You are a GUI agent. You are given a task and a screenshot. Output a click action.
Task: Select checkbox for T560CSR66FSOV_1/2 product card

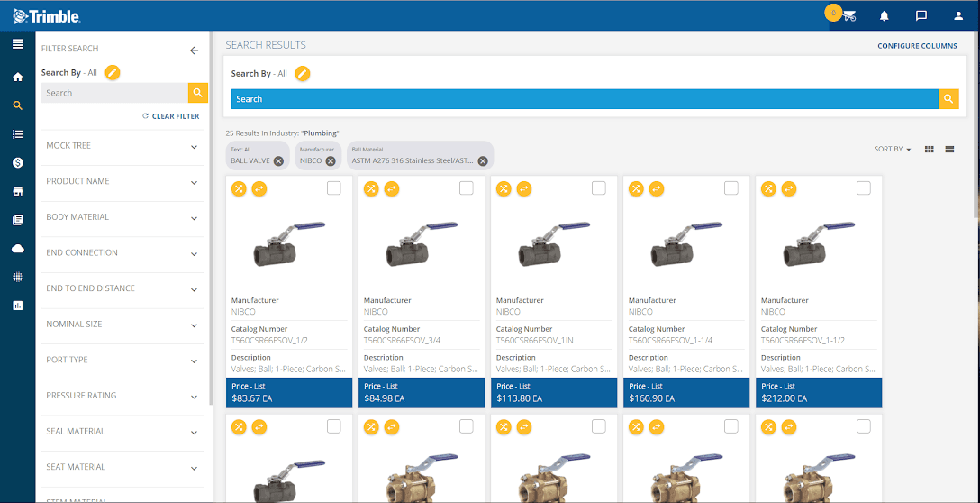[x=333, y=187]
